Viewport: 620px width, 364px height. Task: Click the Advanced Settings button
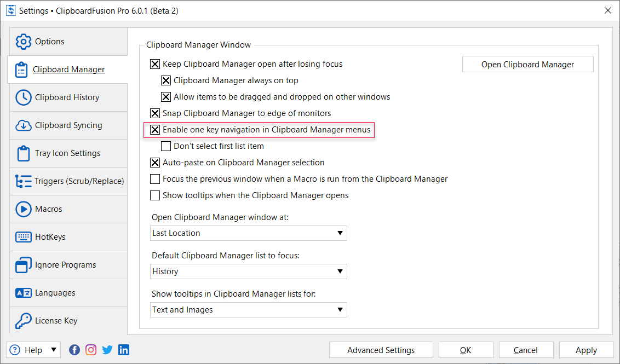[x=381, y=350]
